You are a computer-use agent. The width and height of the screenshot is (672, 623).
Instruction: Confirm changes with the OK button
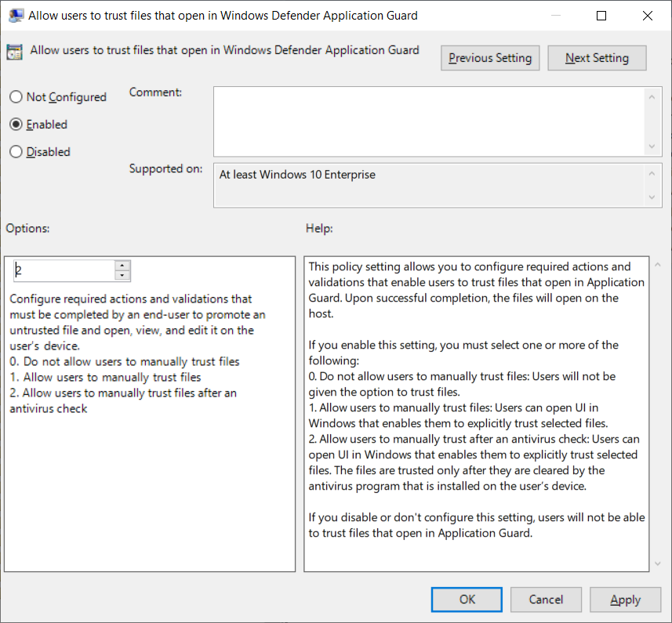(467, 599)
